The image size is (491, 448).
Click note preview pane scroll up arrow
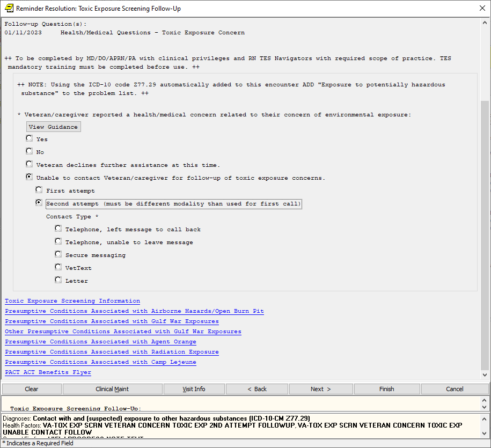coord(485,400)
